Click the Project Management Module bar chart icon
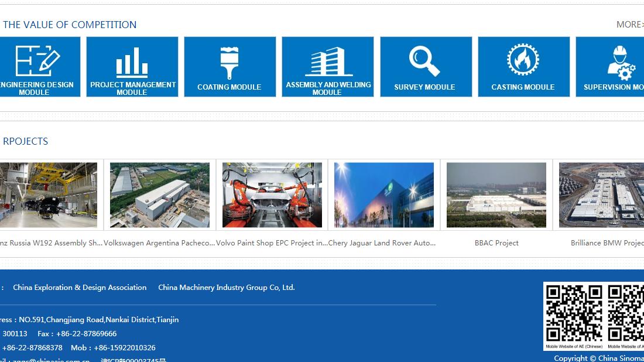Image resolution: width=644 pixels, height=362 pixels. pos(132,62)
